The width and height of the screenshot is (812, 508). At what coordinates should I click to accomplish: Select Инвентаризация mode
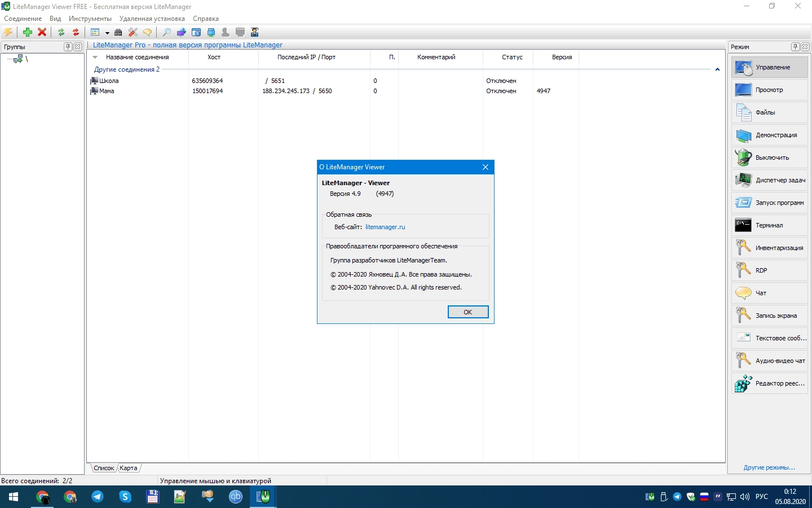(x=770, y=248)
